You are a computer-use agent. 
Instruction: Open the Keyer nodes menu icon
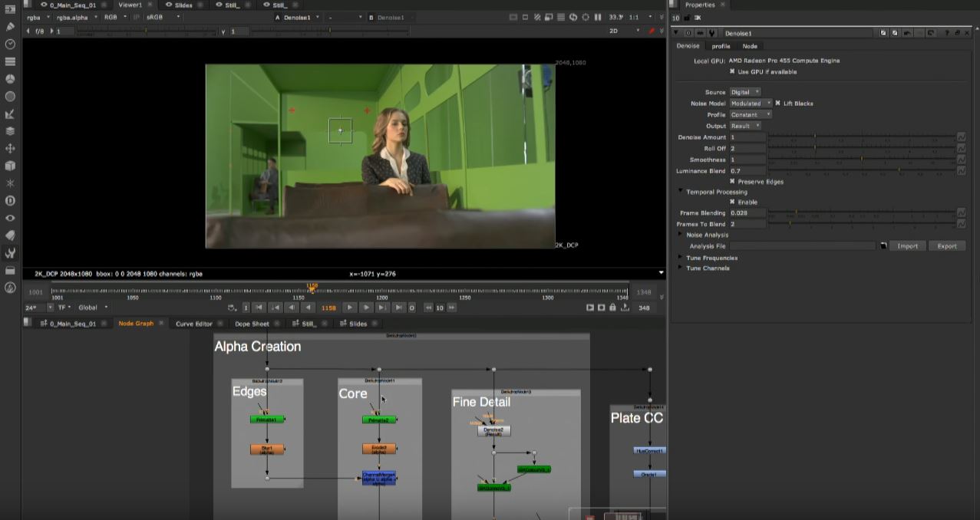(x=10, y=114)
